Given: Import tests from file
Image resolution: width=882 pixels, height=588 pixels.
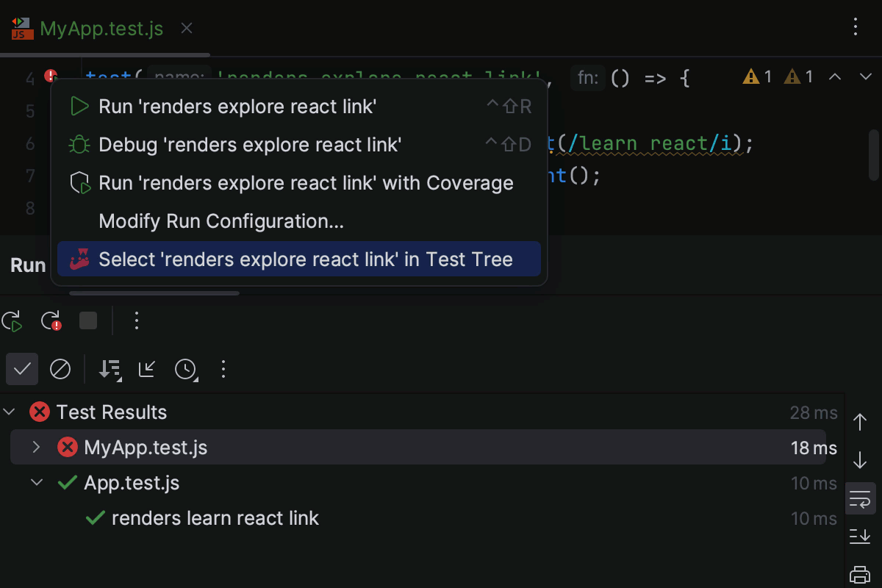Looking at the screenshot, I should [x=146, y=369].
